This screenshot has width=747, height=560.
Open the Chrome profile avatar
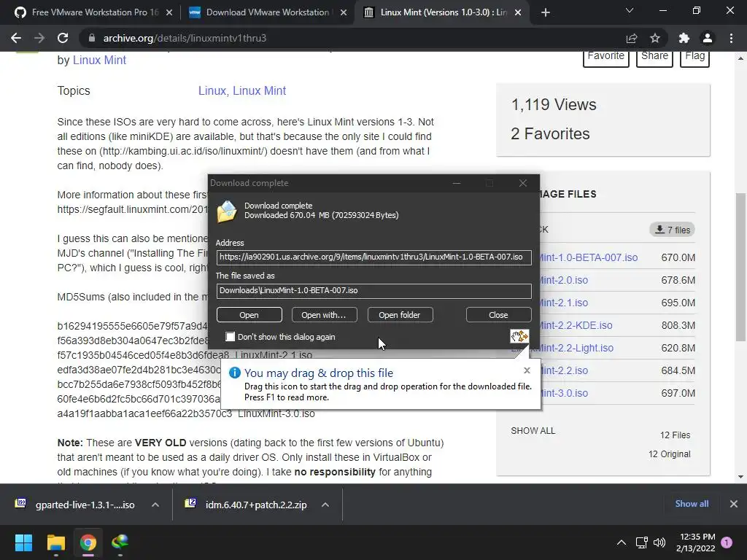708,38
